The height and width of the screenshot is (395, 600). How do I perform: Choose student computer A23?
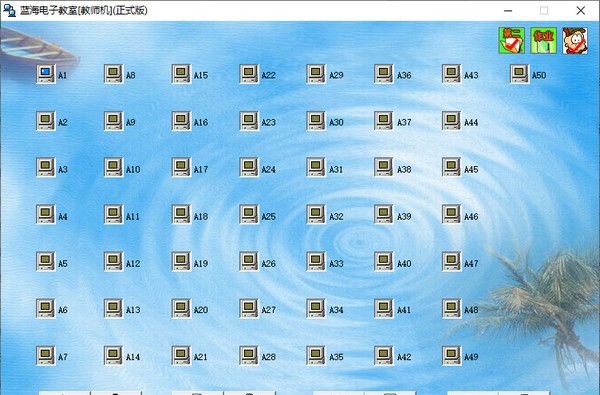[249, 121]
